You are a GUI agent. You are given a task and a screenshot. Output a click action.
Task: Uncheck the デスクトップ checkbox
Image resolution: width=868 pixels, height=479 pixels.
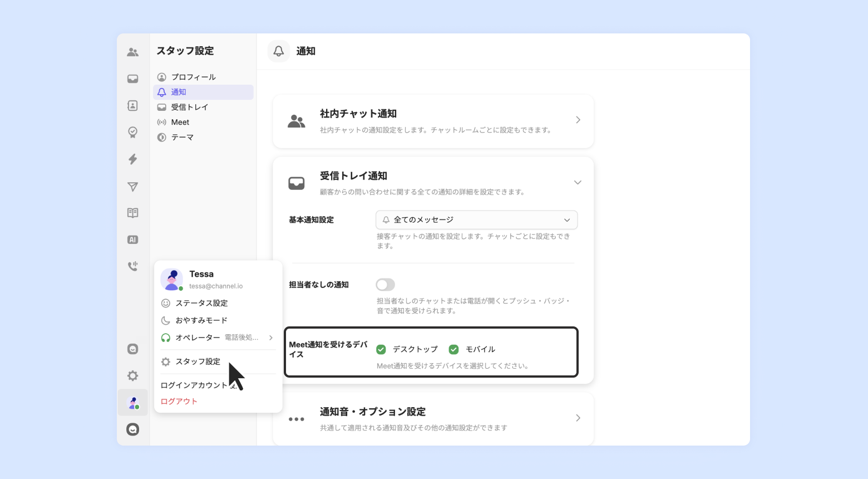point(381,349)
